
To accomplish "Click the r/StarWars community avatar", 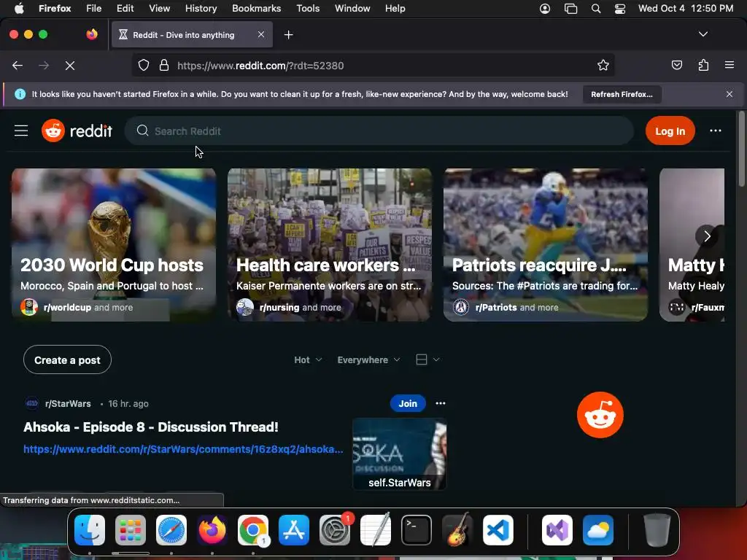I will tap(32, 403).
